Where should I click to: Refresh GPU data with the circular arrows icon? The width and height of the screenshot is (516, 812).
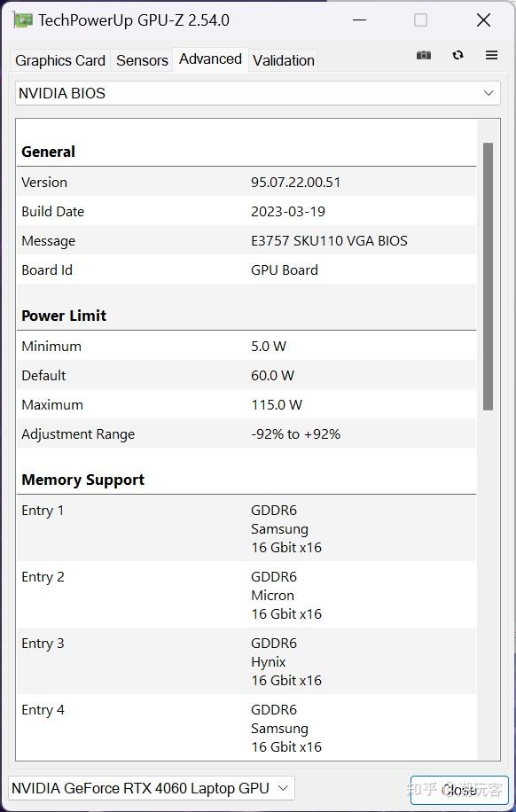457,55
